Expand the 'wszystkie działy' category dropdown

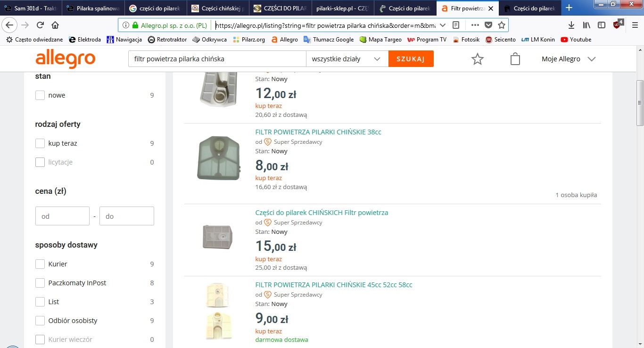click(347, 59)
